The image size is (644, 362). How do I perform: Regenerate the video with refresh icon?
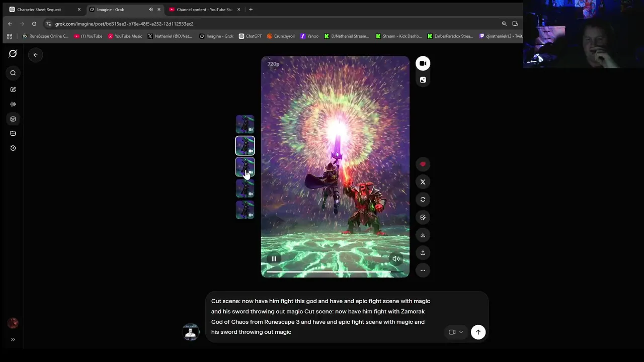point(423,200)
